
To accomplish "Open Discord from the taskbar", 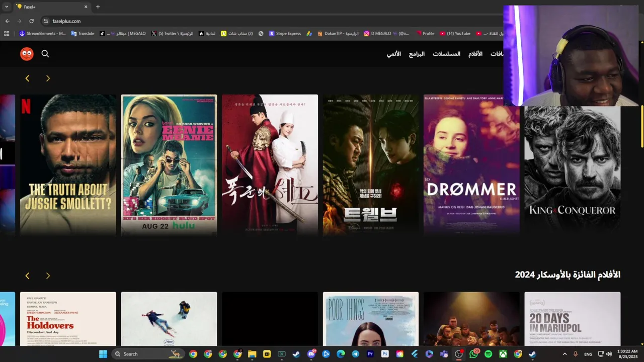I will click(311, 354).
